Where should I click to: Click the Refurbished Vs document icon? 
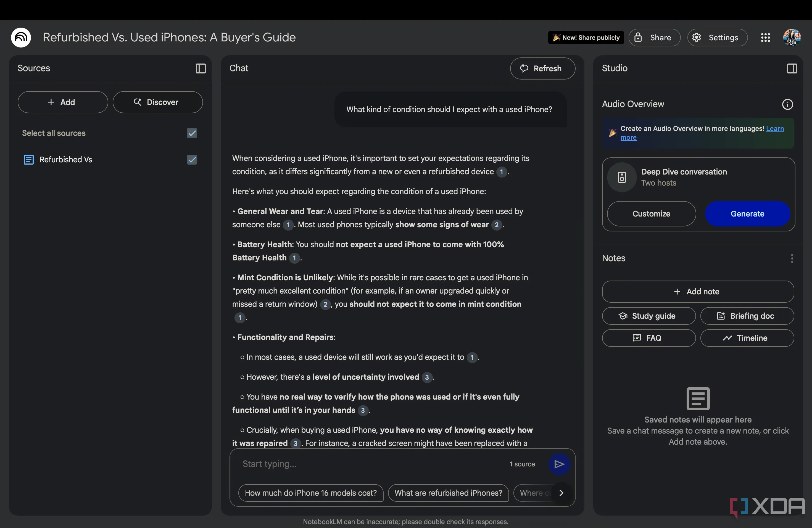tap(29, 160)
